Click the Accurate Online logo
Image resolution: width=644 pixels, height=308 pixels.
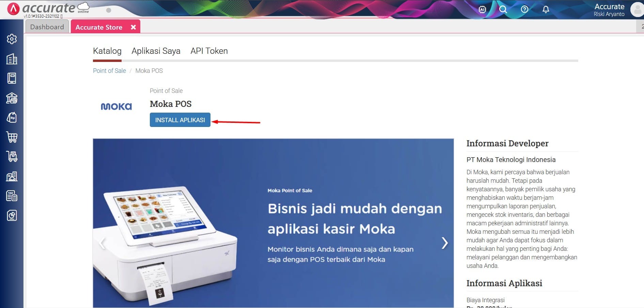coord(48,9)
